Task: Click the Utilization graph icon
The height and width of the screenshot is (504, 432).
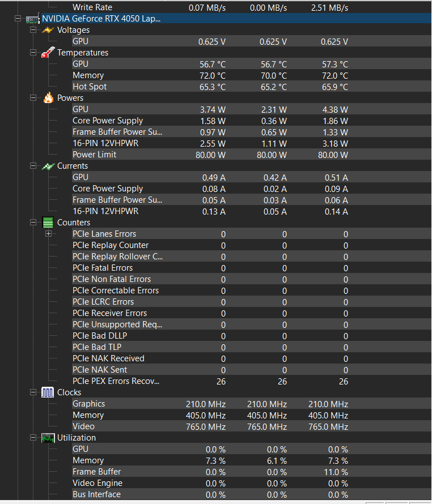Action: click(x=48, y=438)
